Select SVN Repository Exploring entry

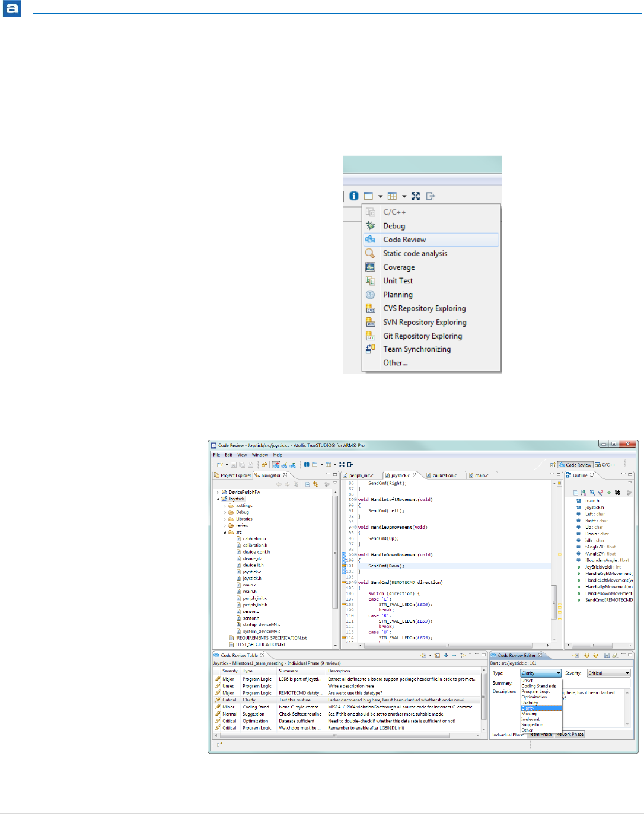431,322
